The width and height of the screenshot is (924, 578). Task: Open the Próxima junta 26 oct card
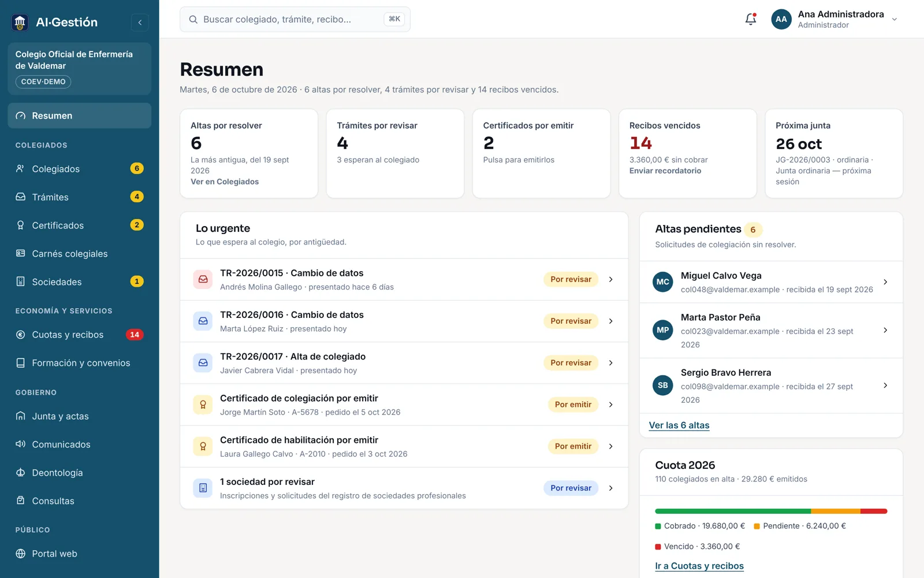coord(834,154)
